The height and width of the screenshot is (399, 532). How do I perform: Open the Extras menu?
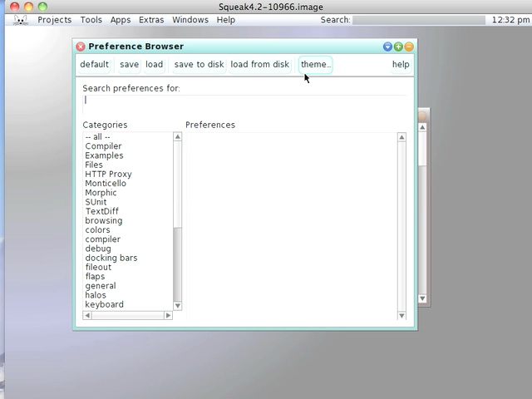point(151,20)
